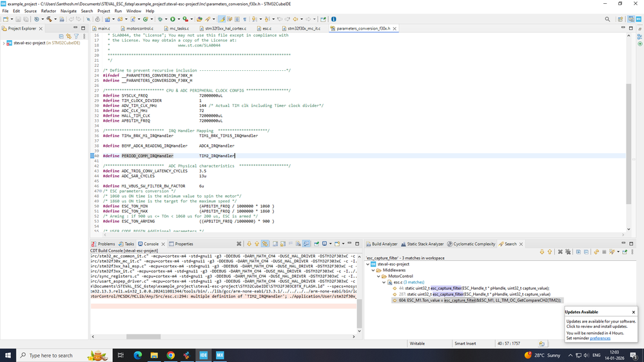Image resolution: width=644 pixels, height=362 pixels.
Task: Toggle Show Whitespace Characters pilcrow icon
Action: coord(245,19)
